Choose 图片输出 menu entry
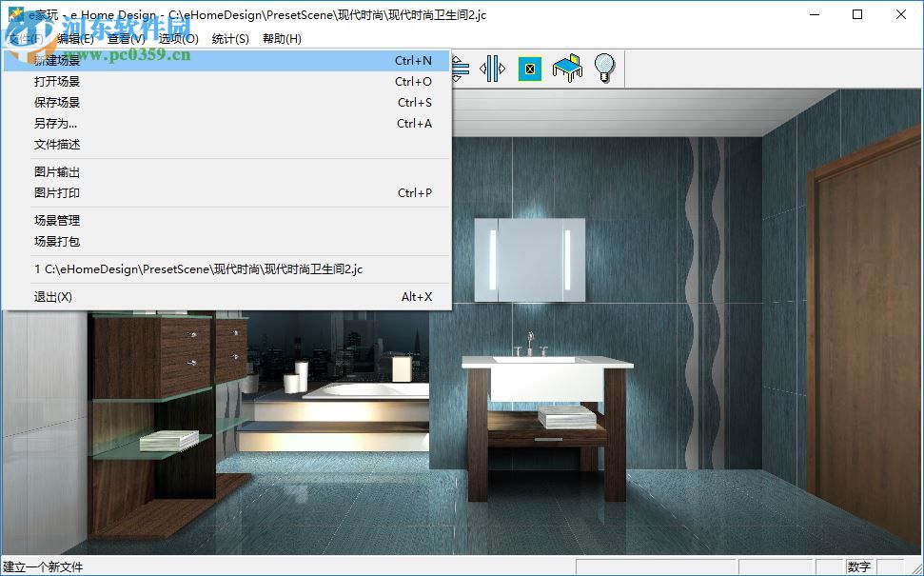Viewport: 924px width, 576px height. pyautogui.click(x=226, y=172)
